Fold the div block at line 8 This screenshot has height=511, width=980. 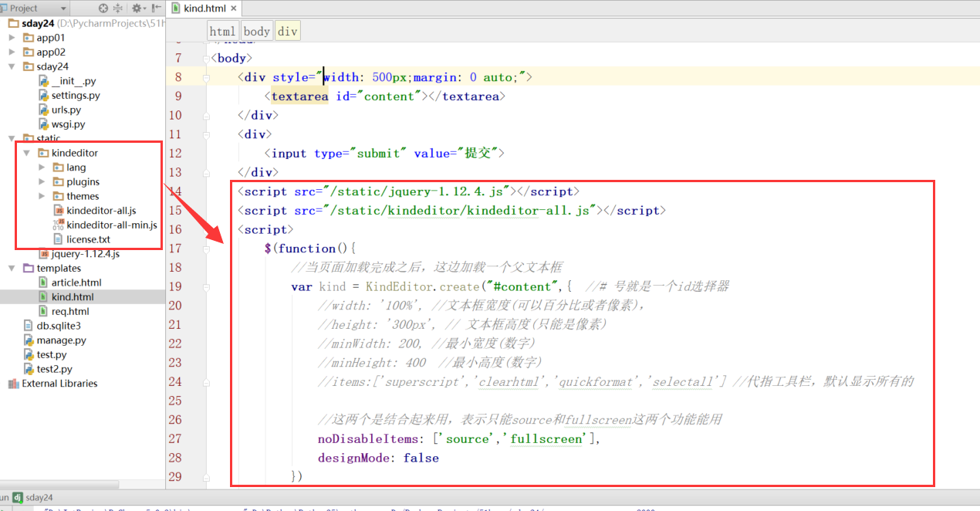tap(206, 77)
